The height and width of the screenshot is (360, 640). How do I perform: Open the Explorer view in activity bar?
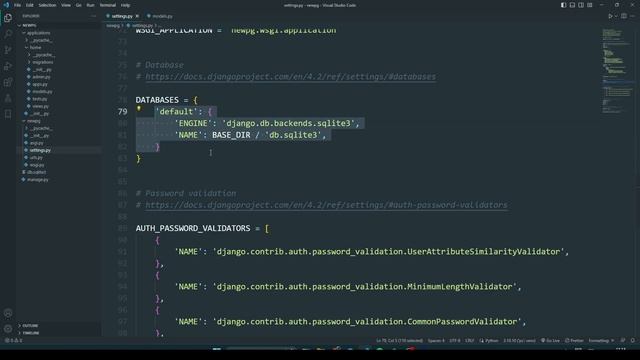click(x=8, y=18)
